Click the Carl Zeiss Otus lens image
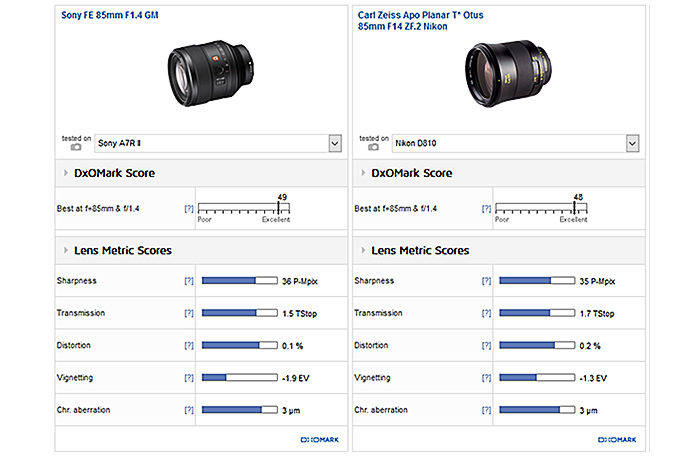700x457 pixels. 508,74
